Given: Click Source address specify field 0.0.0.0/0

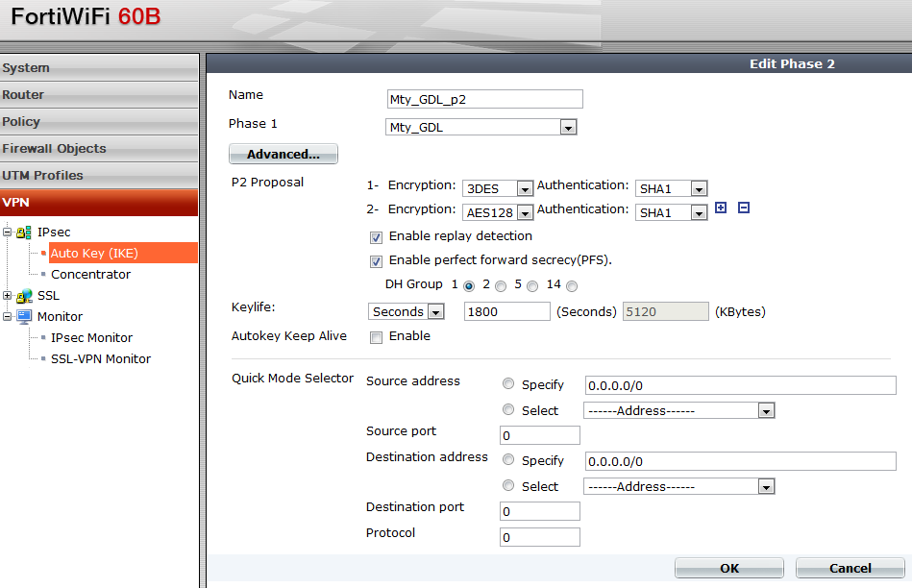Looking at the screenshot, I should click(x=740, y=385).
